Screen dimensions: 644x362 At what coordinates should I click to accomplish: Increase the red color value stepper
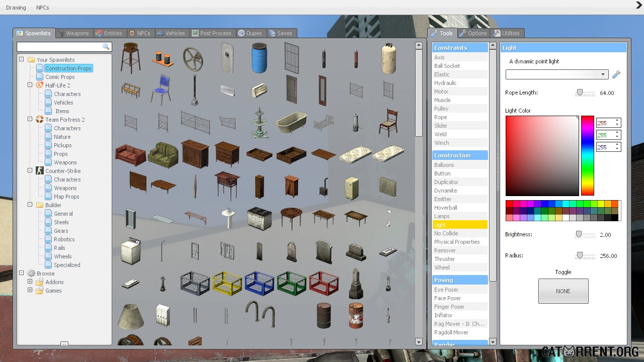618,121
